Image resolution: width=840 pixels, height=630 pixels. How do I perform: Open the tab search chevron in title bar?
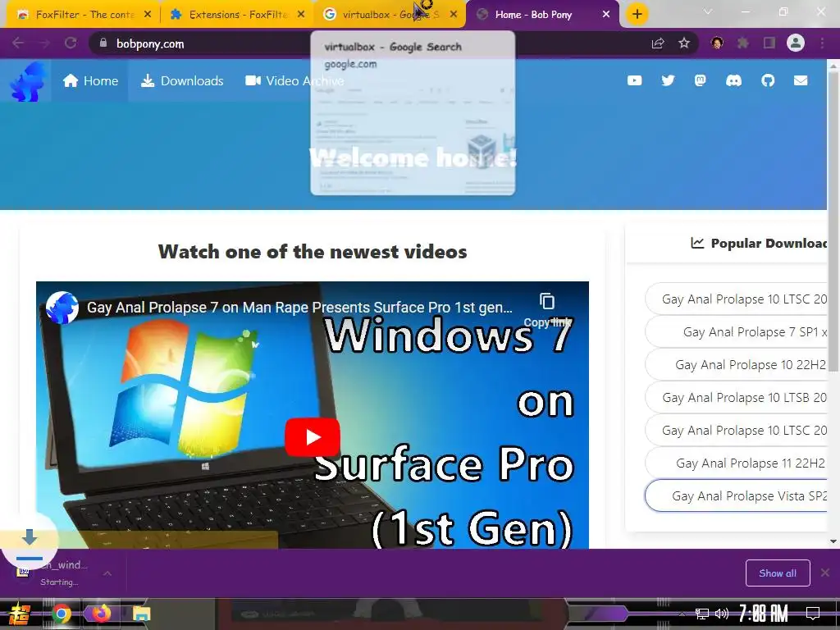[x=708, y=11]
